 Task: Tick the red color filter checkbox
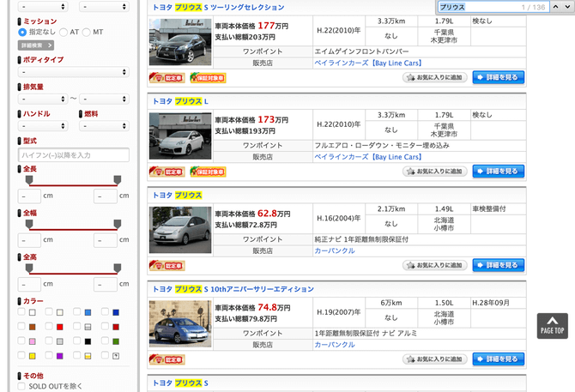pos(51,327)
